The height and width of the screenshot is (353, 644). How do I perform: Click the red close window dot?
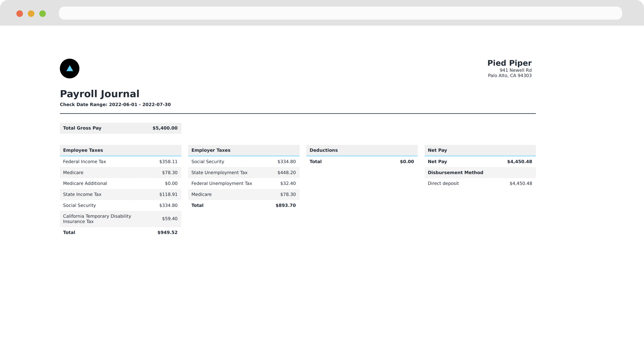click(x=20, y=13)
